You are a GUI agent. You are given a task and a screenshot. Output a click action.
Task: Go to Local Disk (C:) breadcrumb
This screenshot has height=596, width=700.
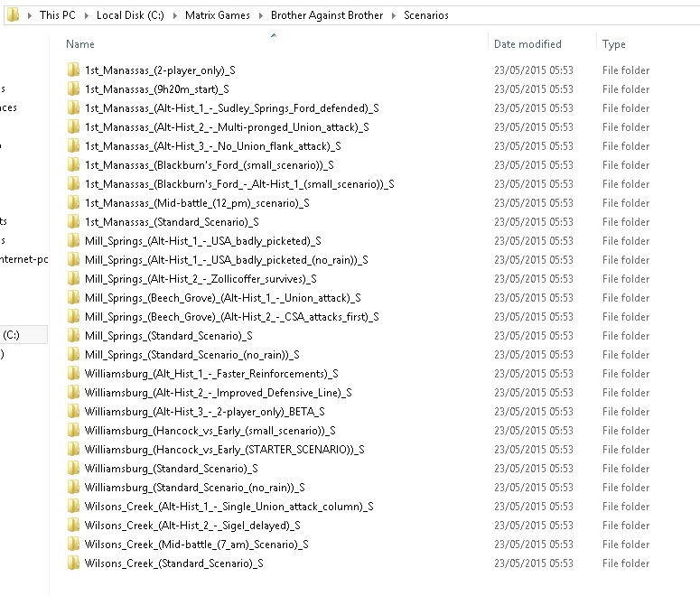[130, 15]
